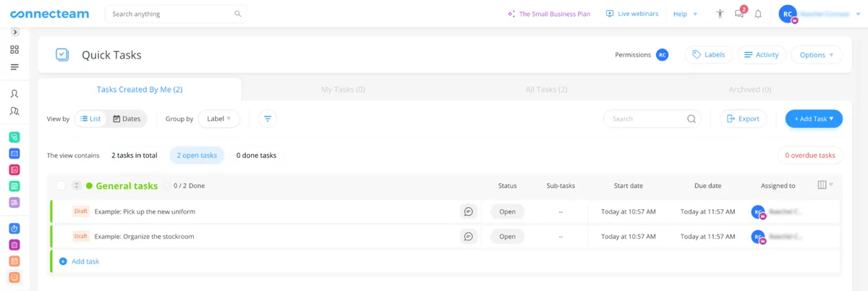Click the task Search input field
Image resolution: width=868 pixels, height=291 pixels.
(x=645, y=119)
